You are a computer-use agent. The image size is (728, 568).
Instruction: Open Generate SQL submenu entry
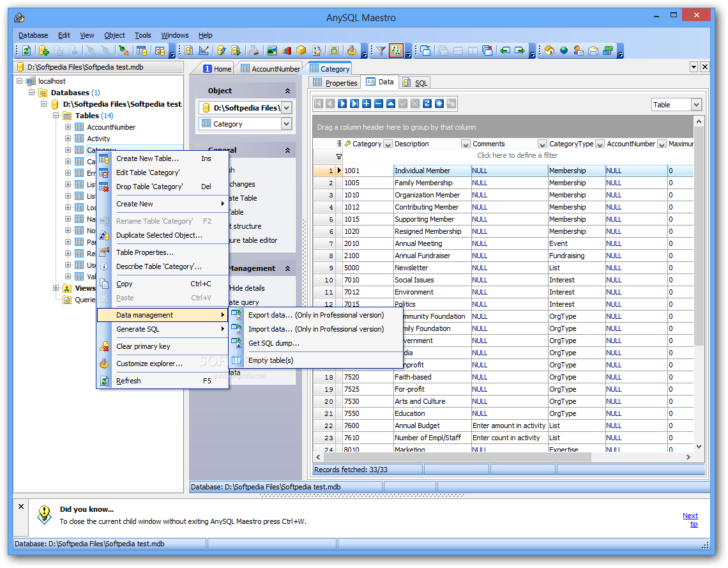tap(162, 329)
